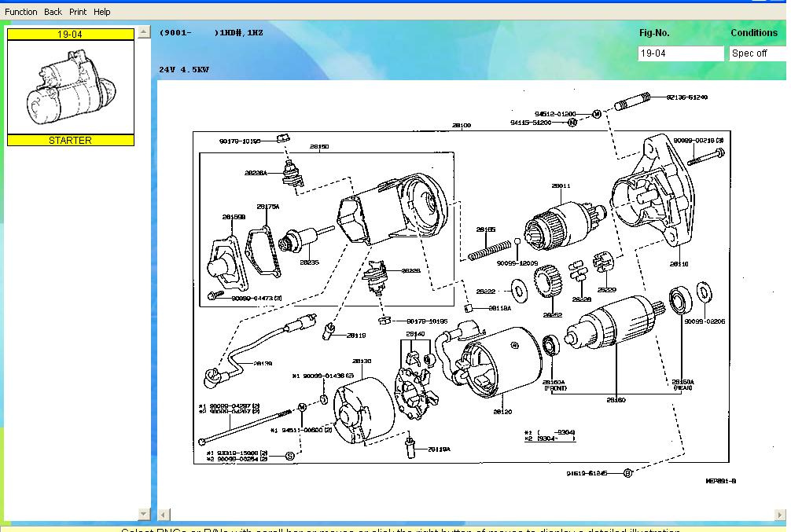Select the plunger part 28235
791x532 pixels.
[300, 240]
